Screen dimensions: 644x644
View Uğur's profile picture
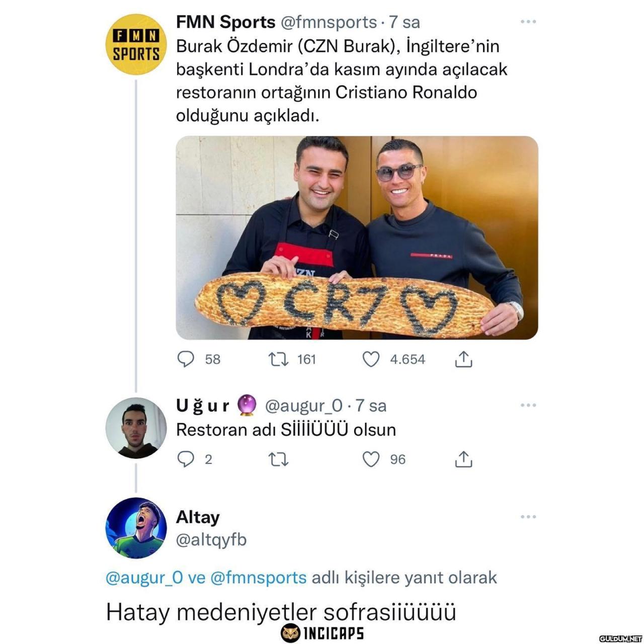pos(136,428)
